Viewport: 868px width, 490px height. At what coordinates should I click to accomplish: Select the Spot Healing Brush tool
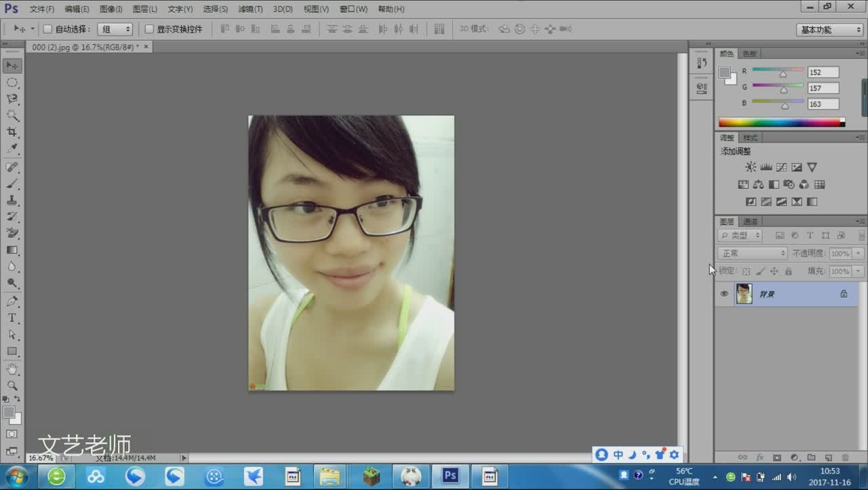(x=12, y=167)
